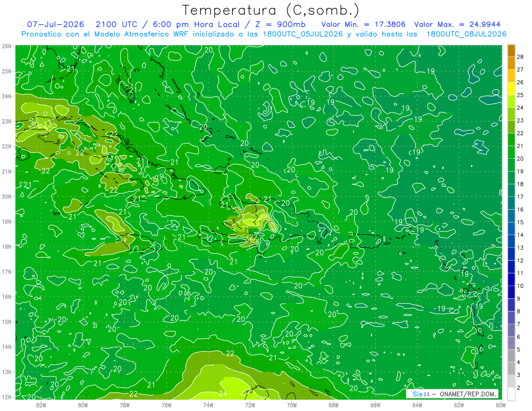This screenshot has height=411, width=532.
Task: Click the legend scale value '14'
Action: (x=520, y=235)
